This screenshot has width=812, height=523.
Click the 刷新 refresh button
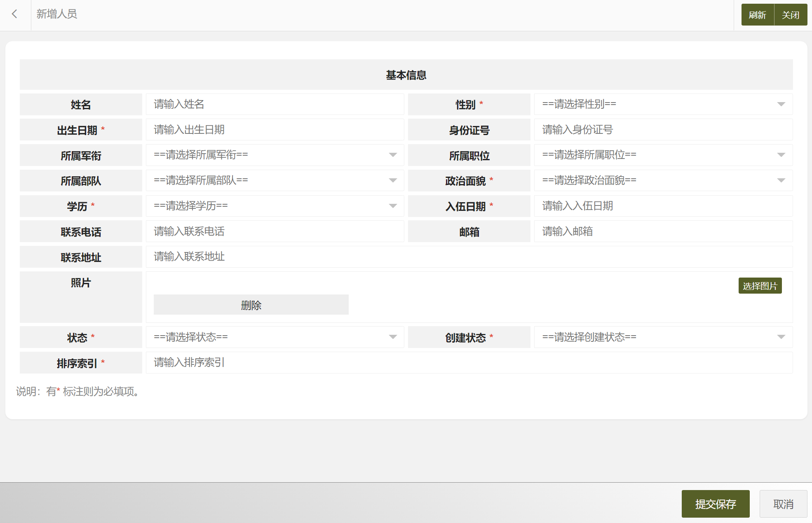tap(757, 15)
